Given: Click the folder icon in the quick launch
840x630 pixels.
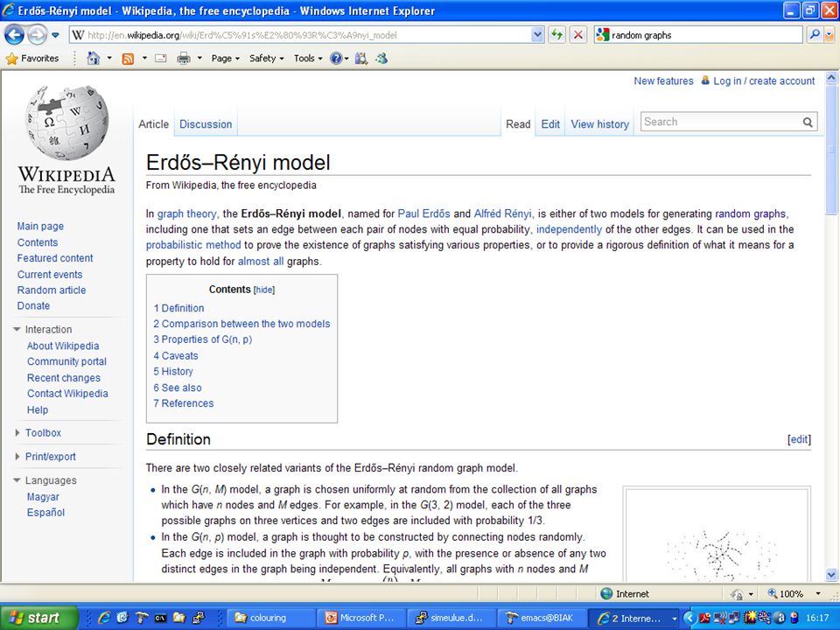Looking at the screenshot, I should tap(178, 618).
